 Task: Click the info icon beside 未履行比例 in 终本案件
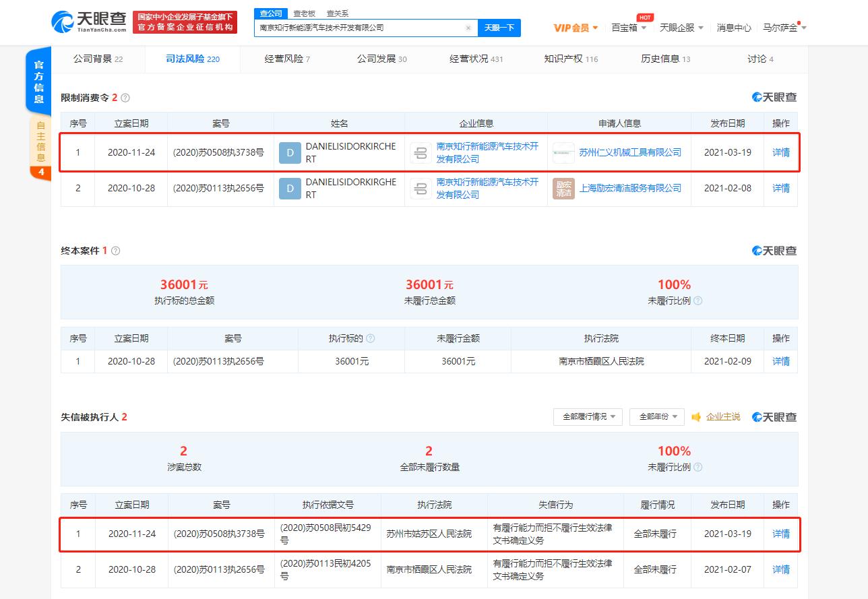pos(698,301)
